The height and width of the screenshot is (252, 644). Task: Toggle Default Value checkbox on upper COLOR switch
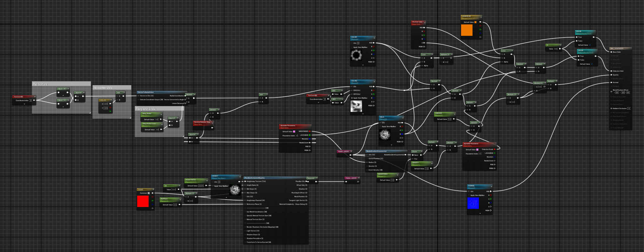590,45
